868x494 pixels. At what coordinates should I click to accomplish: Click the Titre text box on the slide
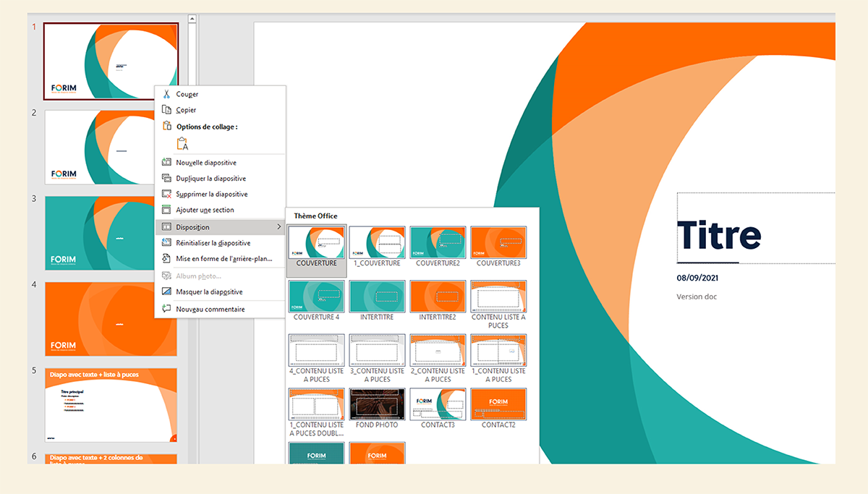point(756,229)
